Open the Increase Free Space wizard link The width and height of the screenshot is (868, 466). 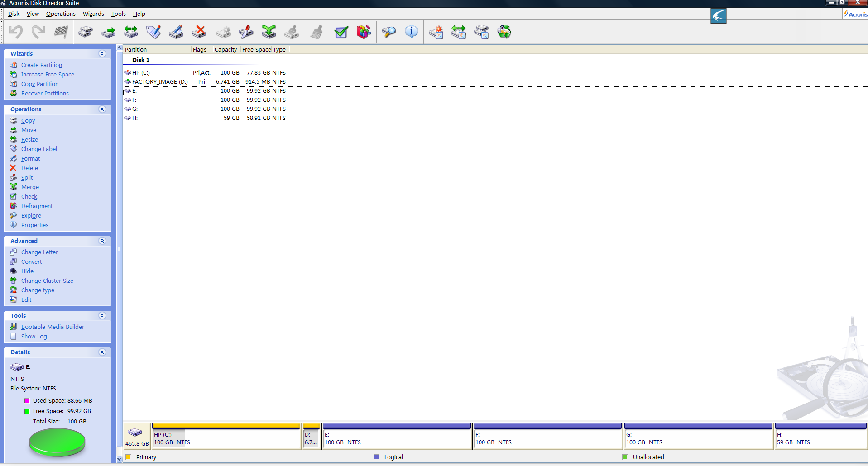(x=48, y=75)
